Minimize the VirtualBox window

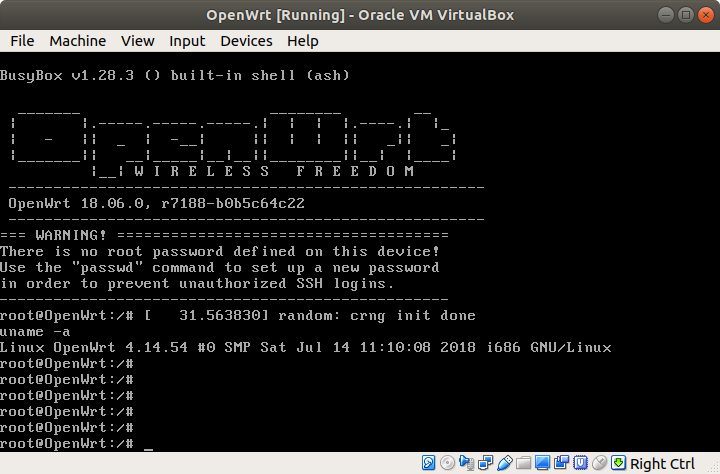point(666,15)
